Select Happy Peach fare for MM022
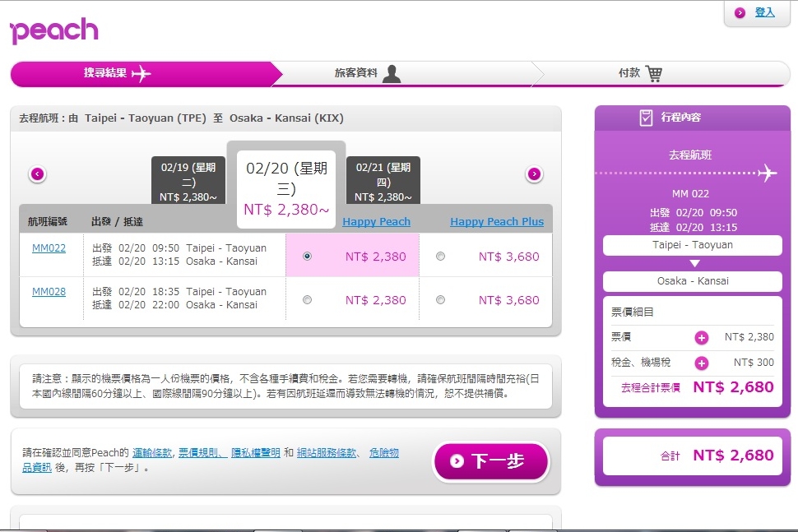 pyautogui.click(x=307, y=257)
